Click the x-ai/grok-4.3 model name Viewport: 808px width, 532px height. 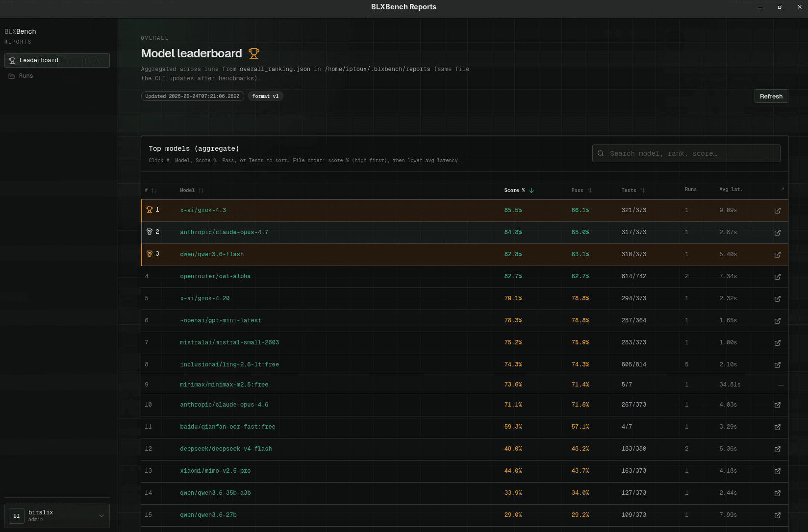[203, 210]
